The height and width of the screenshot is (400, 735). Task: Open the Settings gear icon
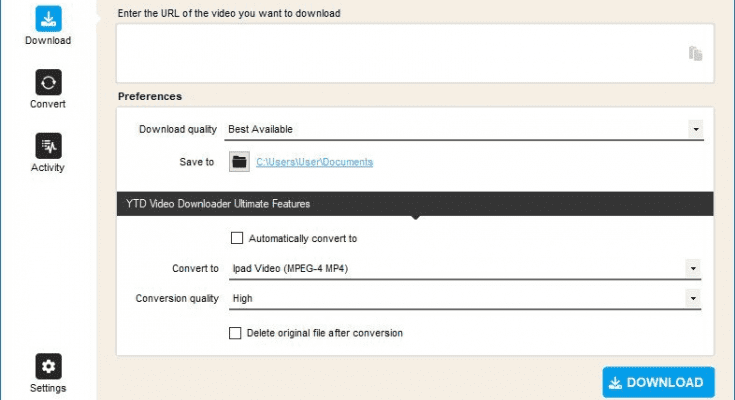click(x=48, y=366)
